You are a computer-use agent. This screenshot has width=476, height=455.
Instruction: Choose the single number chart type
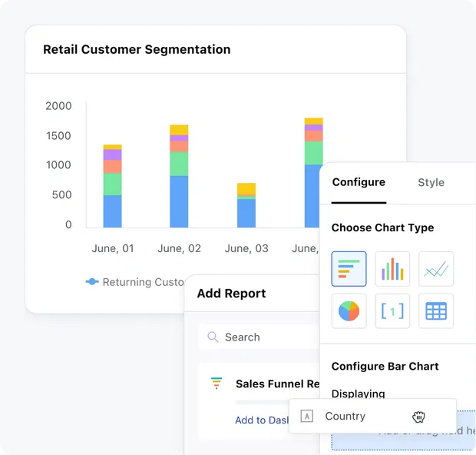pyautogui.click(x=392, y=311)
